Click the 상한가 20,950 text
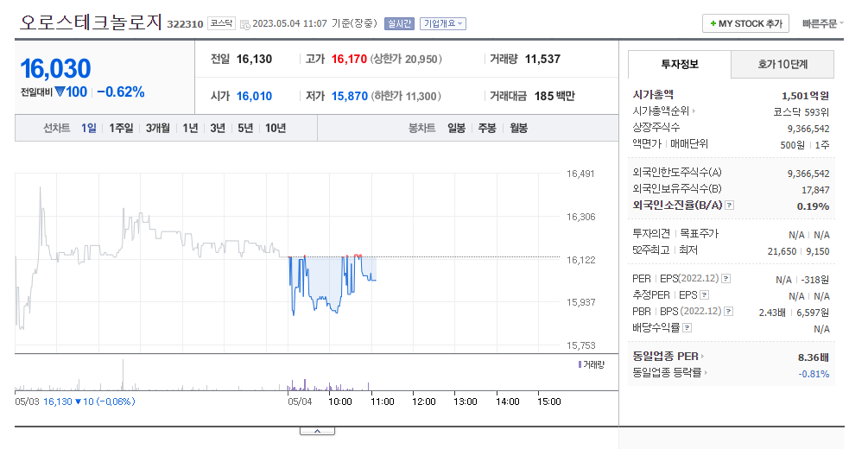Image resolution: width=868 pixels, height=449 pixels. click(406, 59)
